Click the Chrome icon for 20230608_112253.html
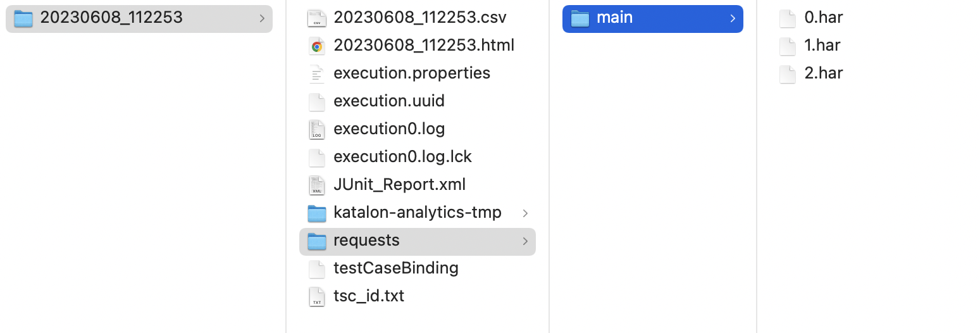Screen dimensions: 980x333 317,46
